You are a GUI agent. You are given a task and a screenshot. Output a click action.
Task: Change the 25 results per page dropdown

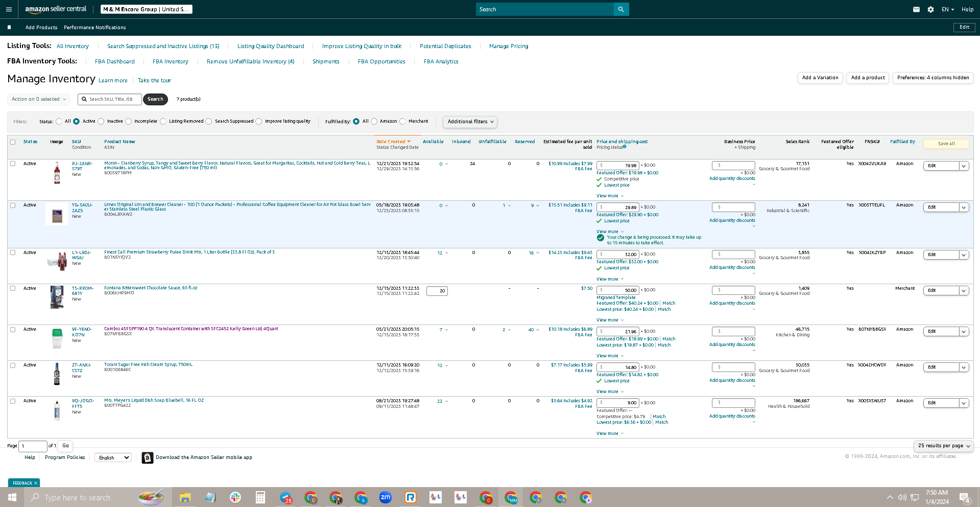pyautogui.click(x=944, y=446)
